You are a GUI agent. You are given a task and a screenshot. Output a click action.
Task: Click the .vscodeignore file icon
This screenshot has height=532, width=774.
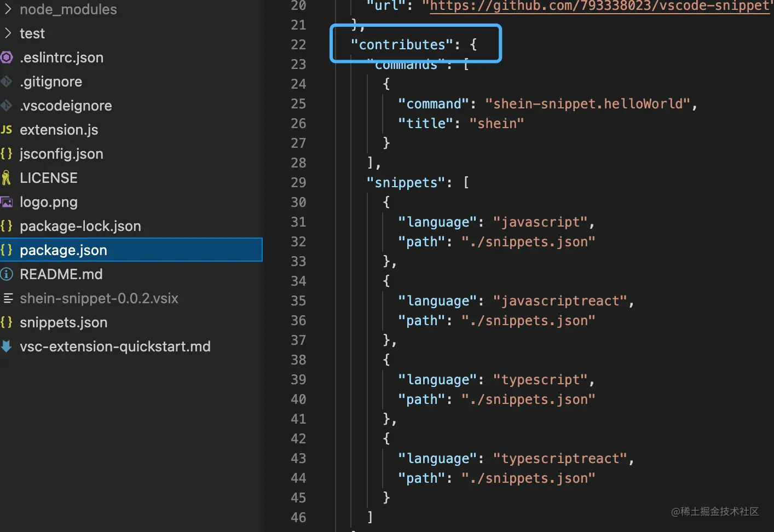(x=7, y=105)
